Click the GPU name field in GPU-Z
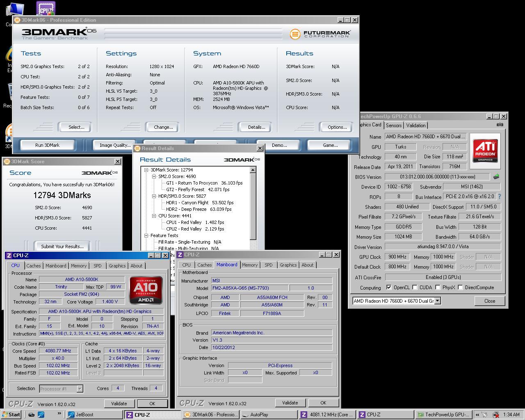The height and width of the screenshot is (420, 525). 426,137
